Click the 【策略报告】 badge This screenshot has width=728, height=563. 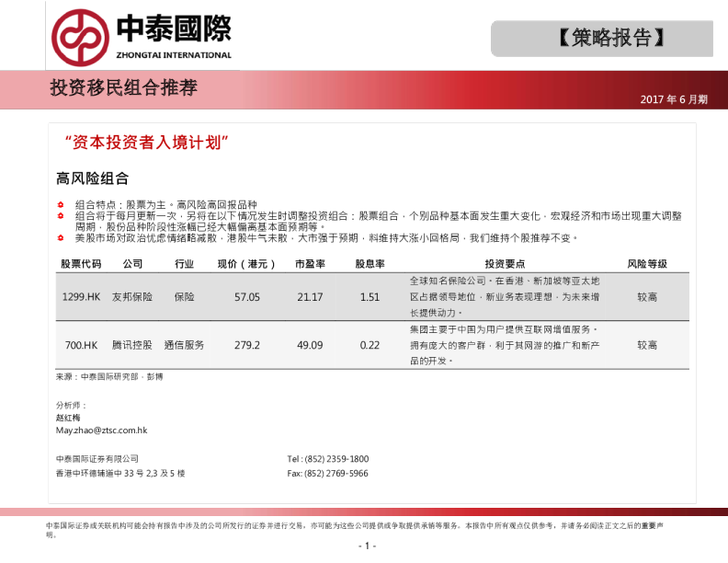pos(602,39)
